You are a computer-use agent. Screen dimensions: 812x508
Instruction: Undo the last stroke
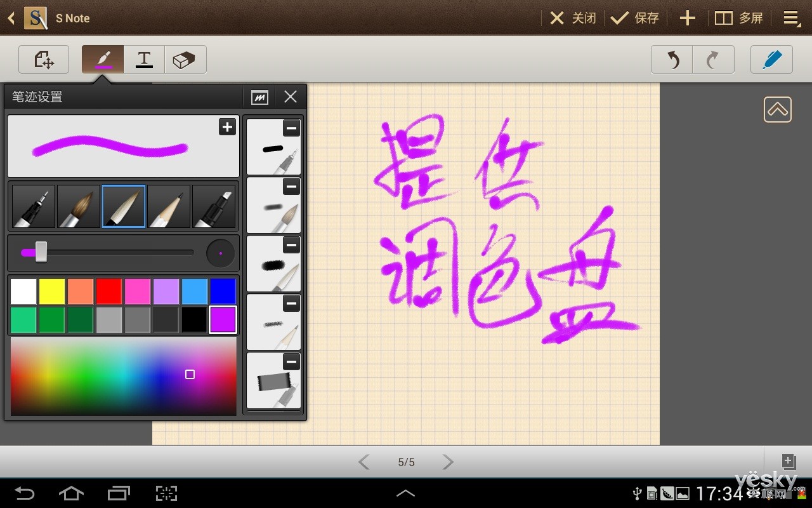pyautogui.click(x=672, y=60)
